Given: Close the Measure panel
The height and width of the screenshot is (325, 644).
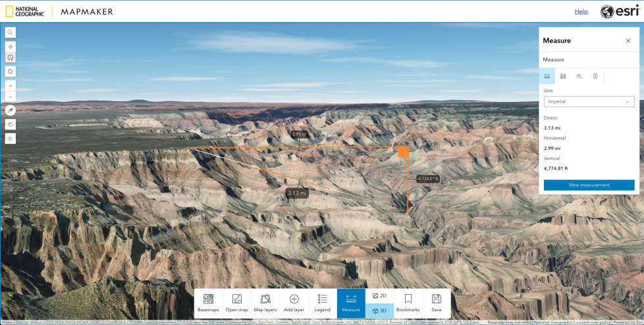Looking at the screenshot, I should [628, 41].
